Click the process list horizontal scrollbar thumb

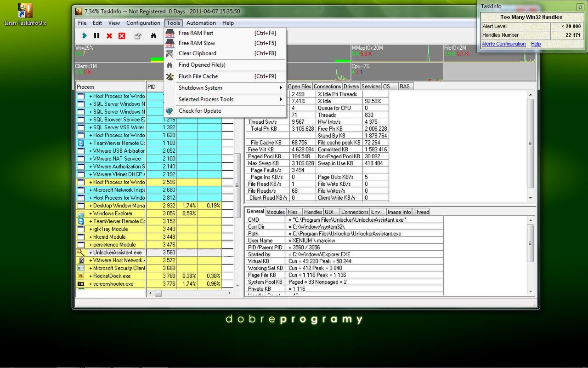coord(158,293)
